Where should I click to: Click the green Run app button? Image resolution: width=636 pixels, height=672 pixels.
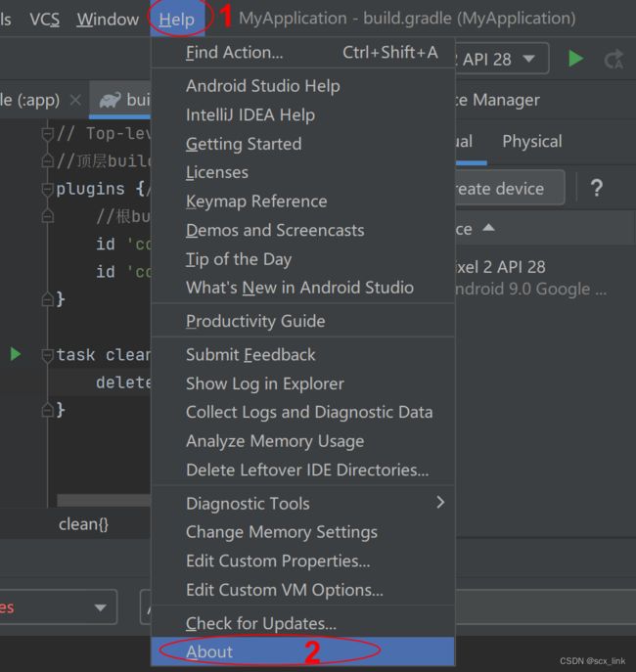click(576, 59)
